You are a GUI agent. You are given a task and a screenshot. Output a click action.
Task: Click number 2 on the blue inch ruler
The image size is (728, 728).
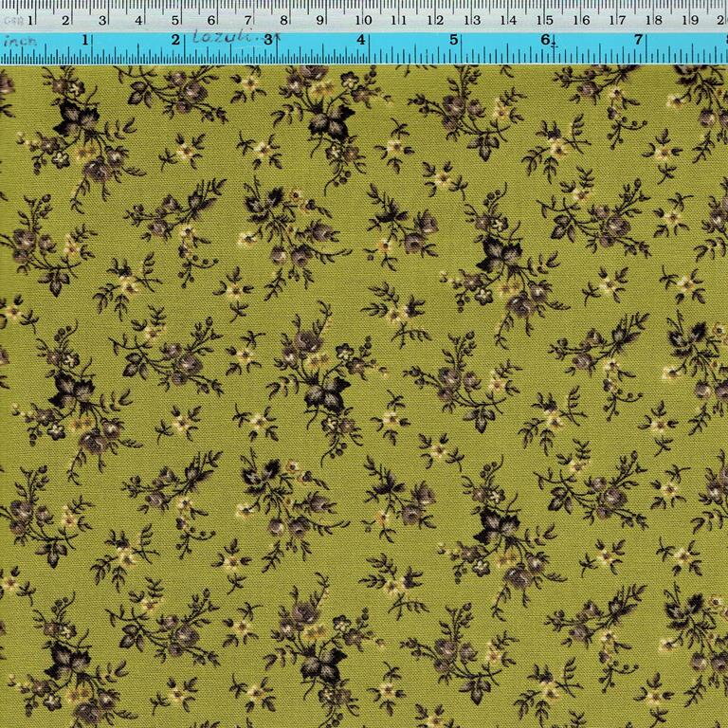(x=175, y=40)
